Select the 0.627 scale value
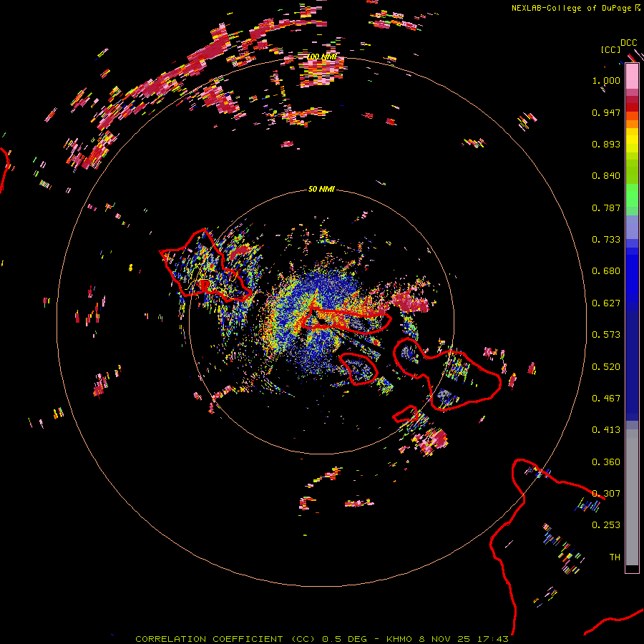 coord(606,303)
